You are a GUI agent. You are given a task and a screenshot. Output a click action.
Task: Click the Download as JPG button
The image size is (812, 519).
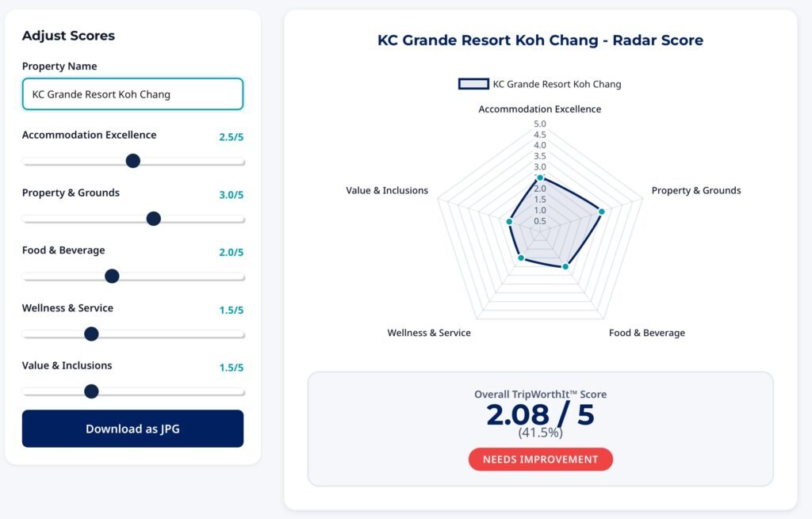point(132,429)
